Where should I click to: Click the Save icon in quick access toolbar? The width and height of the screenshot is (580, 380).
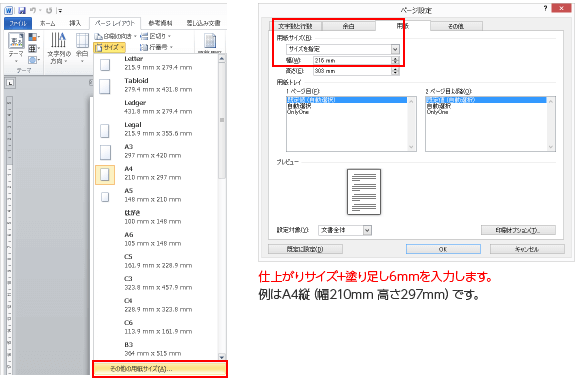(22, 10)
